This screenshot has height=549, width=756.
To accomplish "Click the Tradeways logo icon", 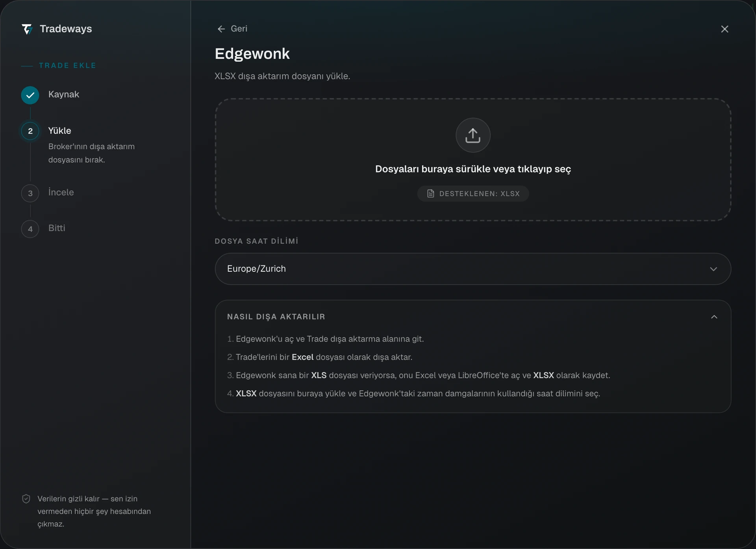I will (27, 29).
